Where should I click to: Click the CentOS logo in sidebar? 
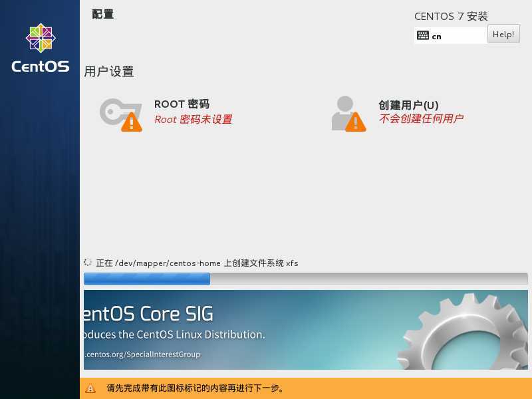click(x=41, y=48)
